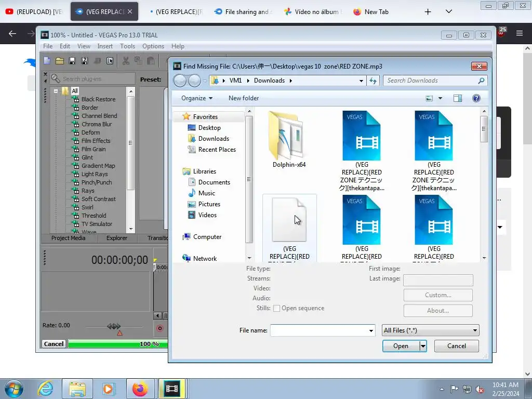Image resolution: width=532 pixels, height=399 pixels.
Task: Click the Cancel button beside VEGAS progress bar
Action: [x=54, y=344]
